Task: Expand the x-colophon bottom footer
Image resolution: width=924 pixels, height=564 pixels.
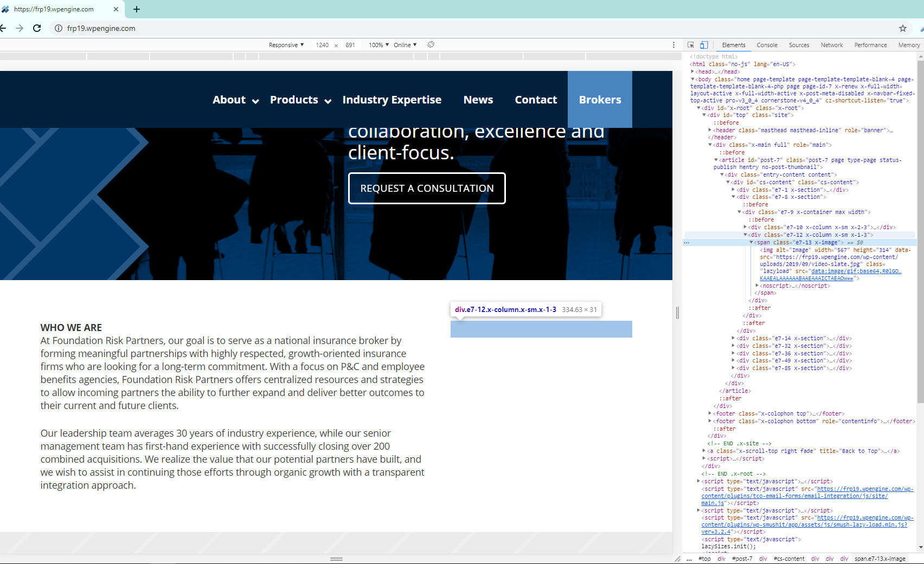Action: (710, 421)
